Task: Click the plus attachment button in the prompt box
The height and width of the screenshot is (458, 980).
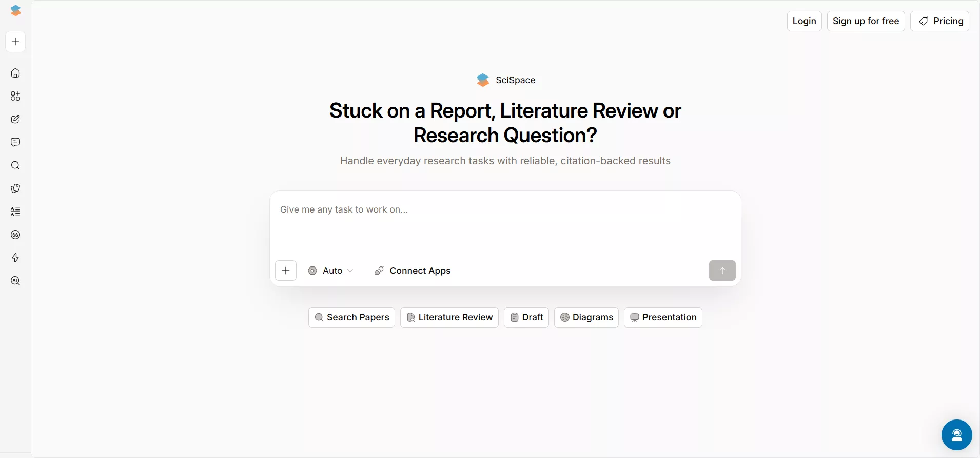Action: coord(286,271)
